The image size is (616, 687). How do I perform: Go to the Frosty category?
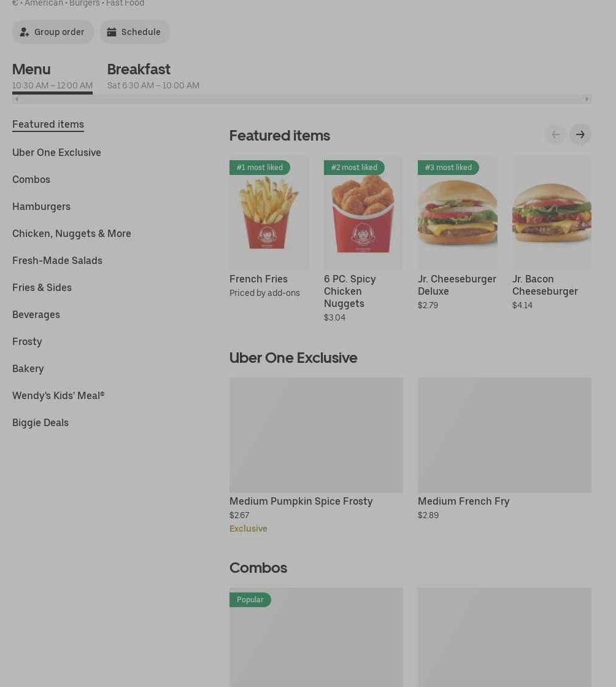(27, 342)
